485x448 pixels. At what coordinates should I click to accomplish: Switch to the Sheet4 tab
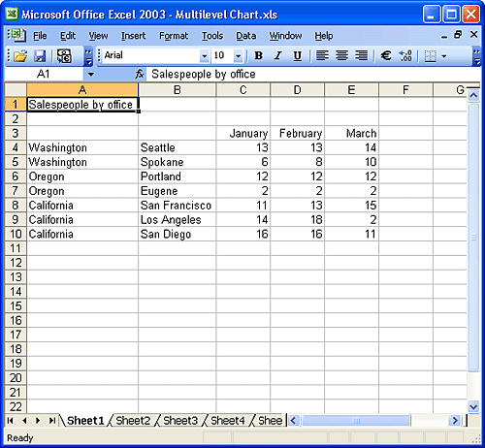click(x=228, y=421)
